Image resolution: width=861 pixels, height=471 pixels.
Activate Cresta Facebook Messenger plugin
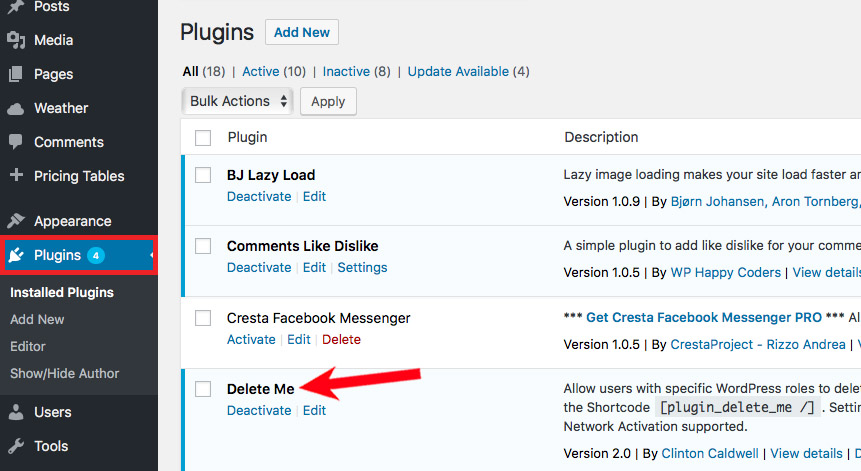251,339
